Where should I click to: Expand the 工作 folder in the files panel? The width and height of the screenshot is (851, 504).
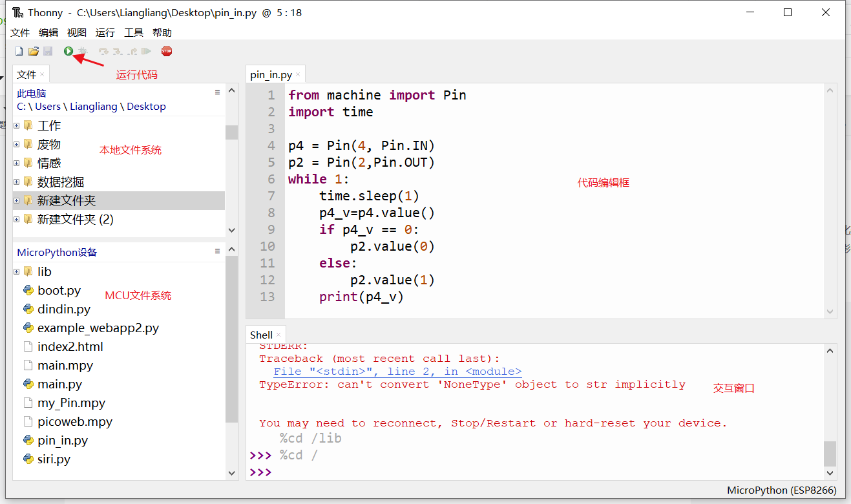pyautogui.click(x=16, y=125)
